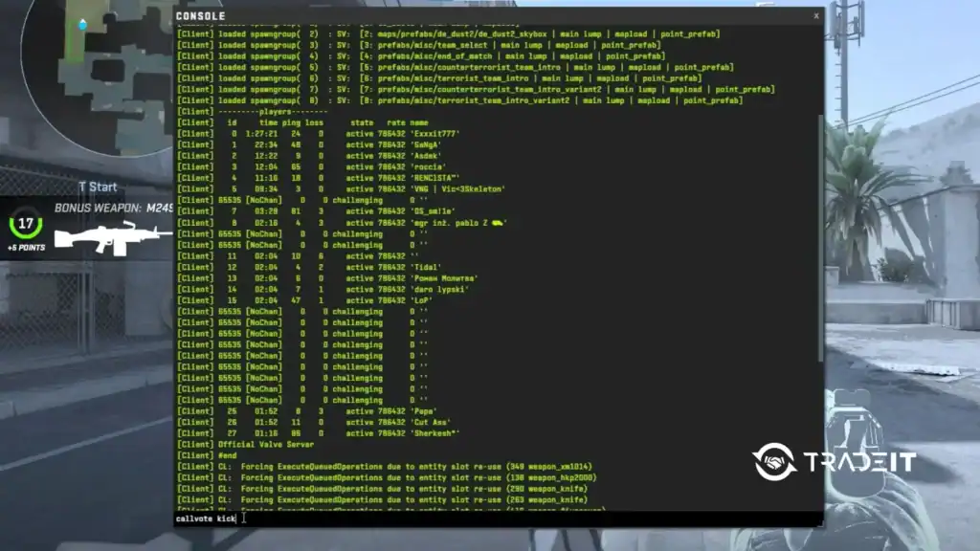
Task: Select the player row 'Sherkesh'
Action: pyautogui.click(x=318, y=433)
